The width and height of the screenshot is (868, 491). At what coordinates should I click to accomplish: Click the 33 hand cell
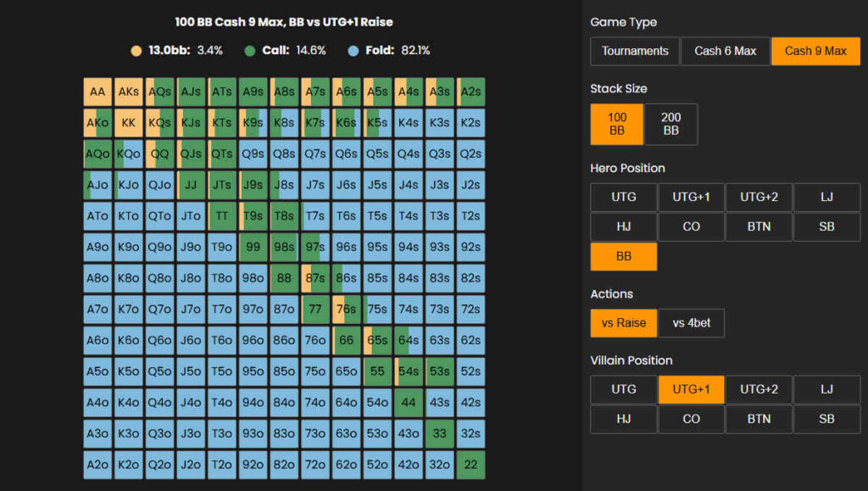pyautogui.click(x=440, y=432)
